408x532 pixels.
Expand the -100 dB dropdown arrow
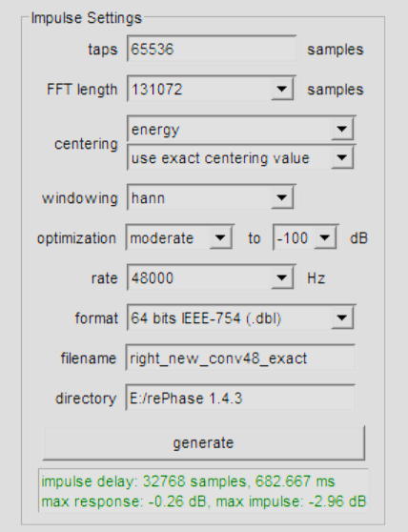pyautogui.click(x=325, y=237)
